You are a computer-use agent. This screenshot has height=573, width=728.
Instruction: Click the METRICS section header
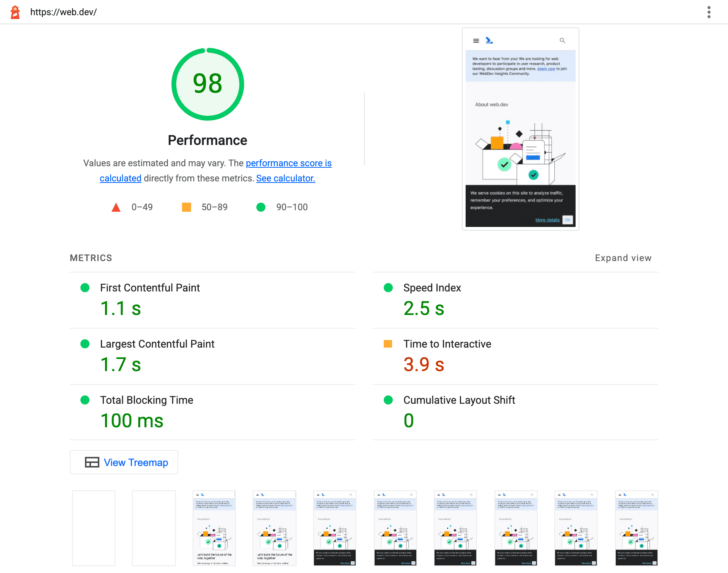pos(92,258)
